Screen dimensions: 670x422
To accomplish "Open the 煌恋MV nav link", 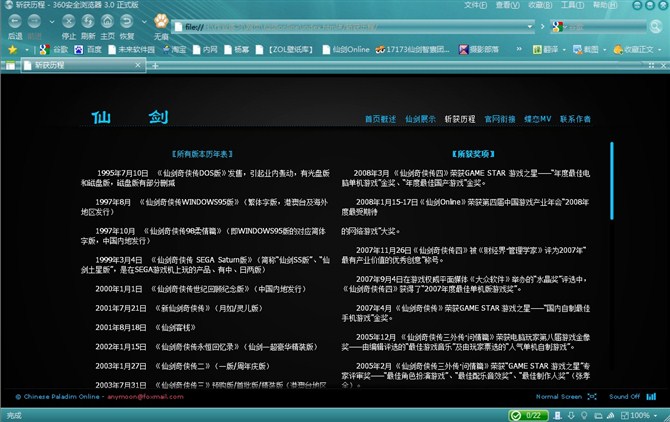I will [x=538, y=119].
